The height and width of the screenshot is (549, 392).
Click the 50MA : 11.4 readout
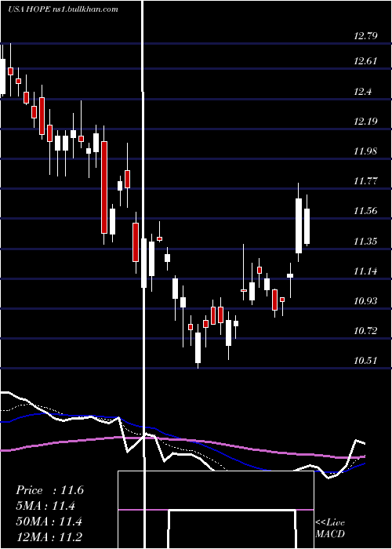49,522
